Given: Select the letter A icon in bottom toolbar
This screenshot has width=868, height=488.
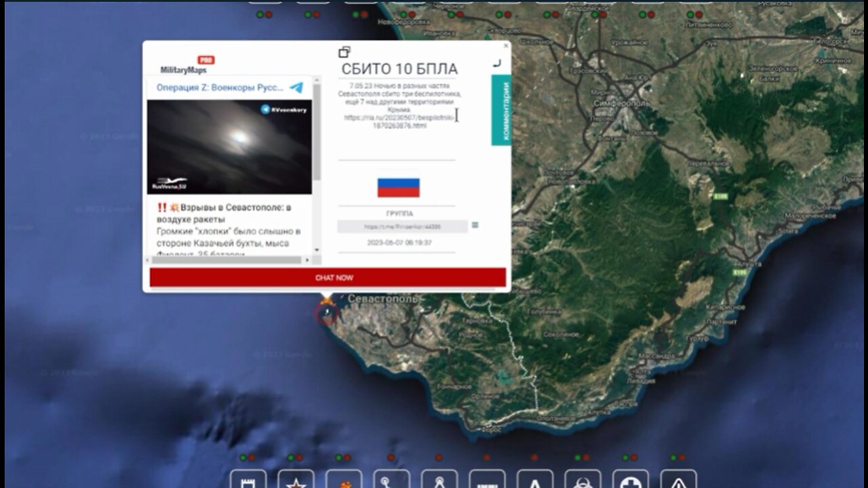Looking at the screenshot, I should tap(535, 479).
